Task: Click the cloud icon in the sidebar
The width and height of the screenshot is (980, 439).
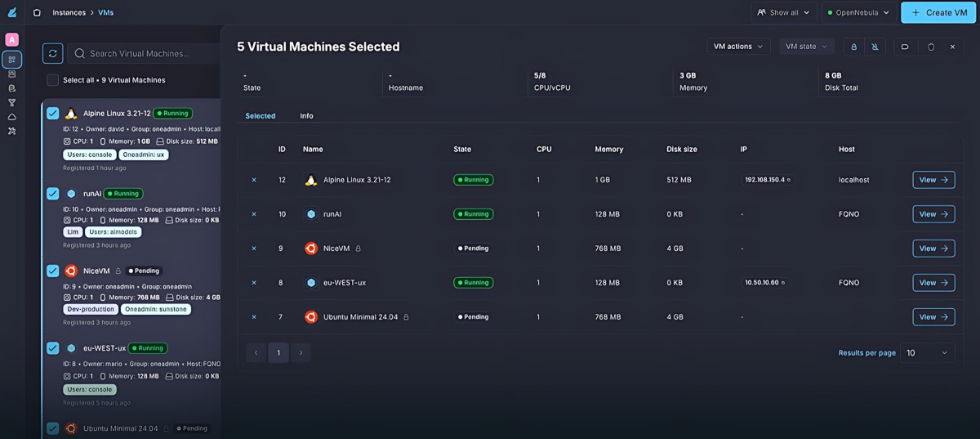Action: click(11, 117)
